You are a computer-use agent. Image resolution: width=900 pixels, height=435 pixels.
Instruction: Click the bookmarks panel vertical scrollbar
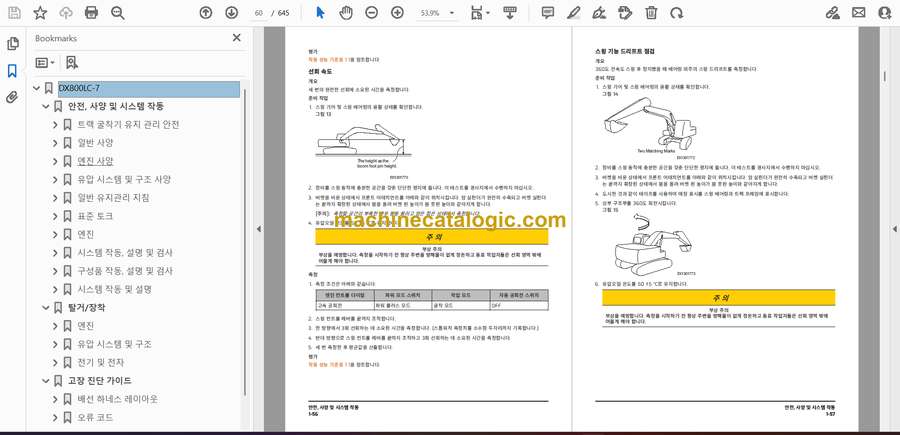246,242
